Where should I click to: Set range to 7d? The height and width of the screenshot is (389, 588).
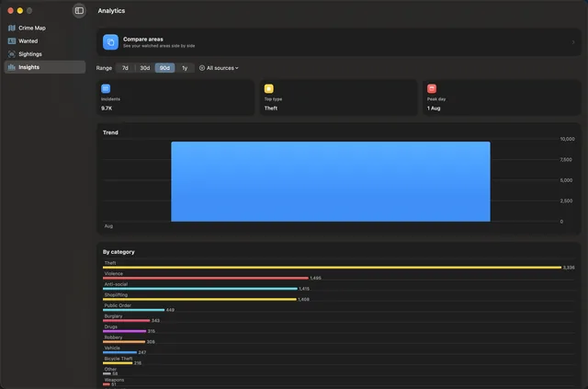pos(125,68)
